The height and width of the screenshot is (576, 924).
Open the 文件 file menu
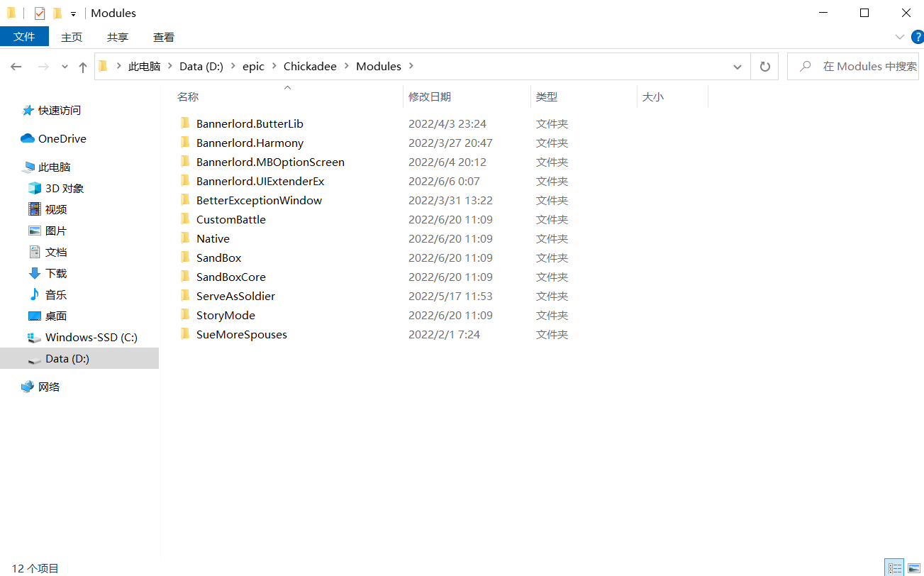point(24,37)
